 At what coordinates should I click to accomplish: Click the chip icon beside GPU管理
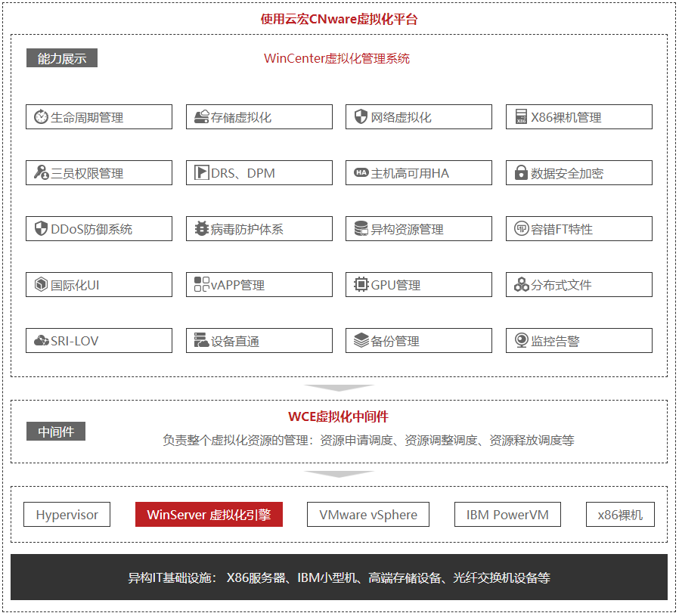pyautogui.click(x=361, y=284)
